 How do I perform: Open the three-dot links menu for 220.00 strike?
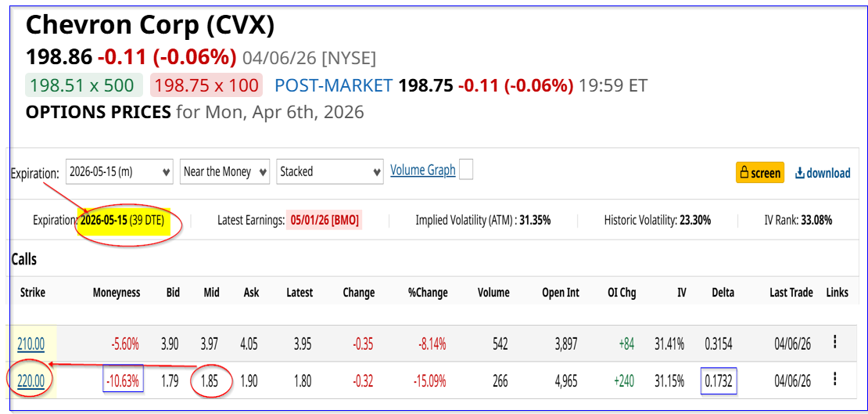[x=835, y=380]
